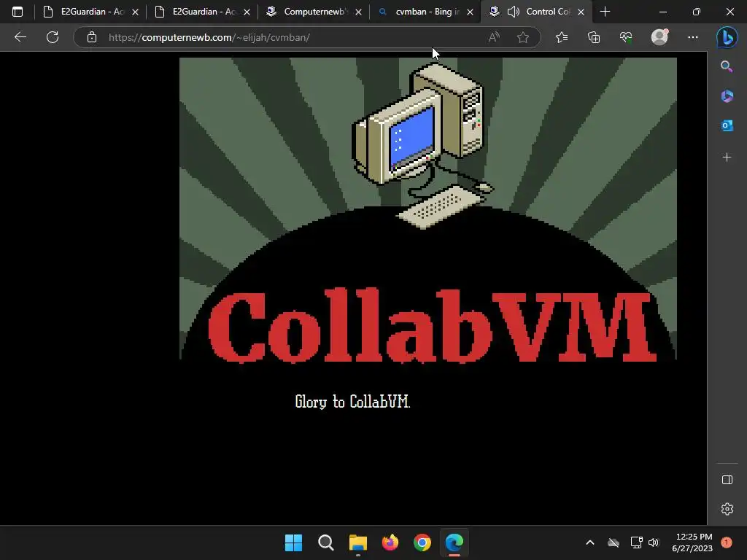The width and height of the screenshot is (747, 560).
Task: Toggle the sidebar visibility button
Action: click(727, 480)
